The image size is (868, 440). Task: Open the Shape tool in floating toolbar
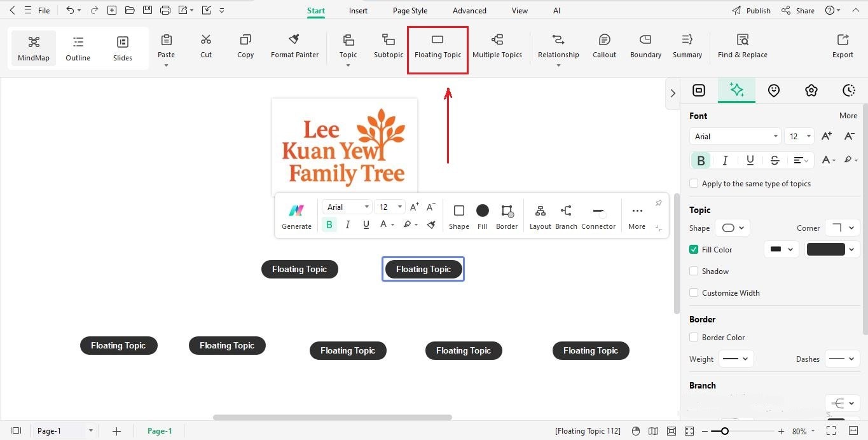458,216
